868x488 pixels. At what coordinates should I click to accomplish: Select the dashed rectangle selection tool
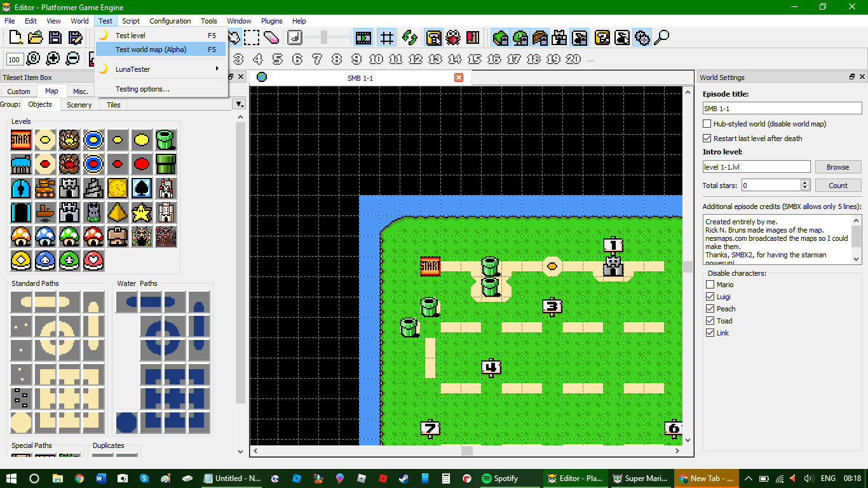pos(252,37)
